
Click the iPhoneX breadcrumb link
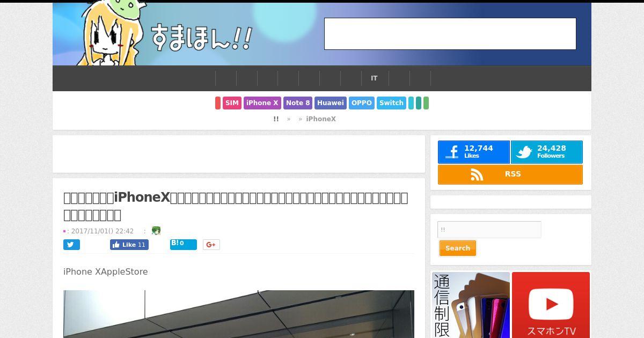tap(321, 119)
